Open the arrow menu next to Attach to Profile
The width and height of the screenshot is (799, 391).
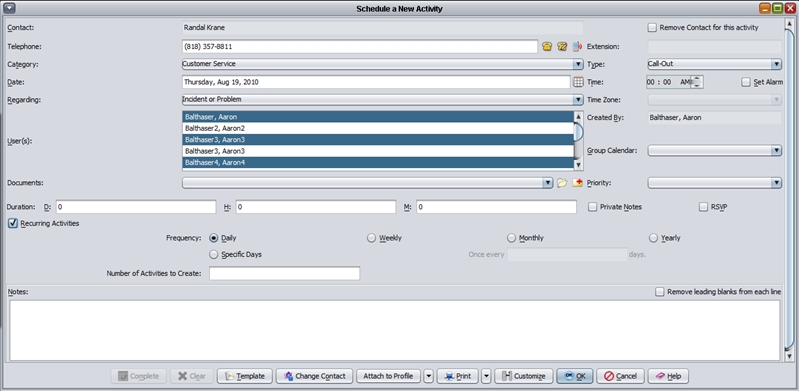[429, 376]
